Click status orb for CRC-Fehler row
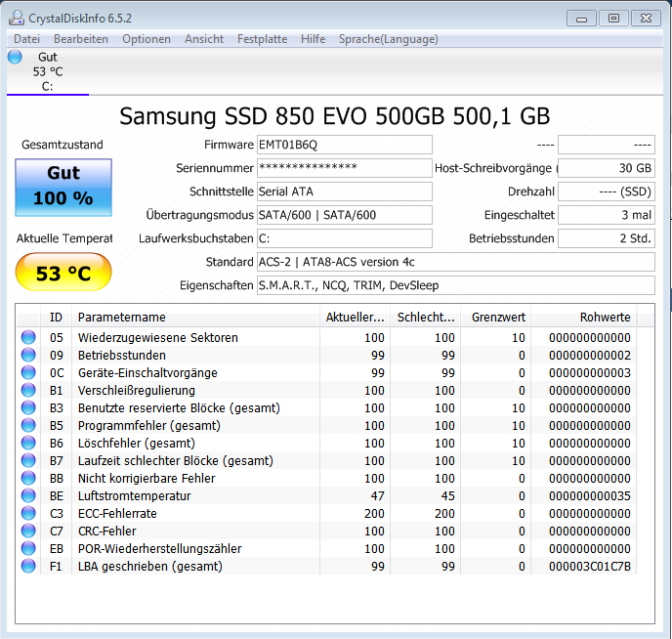The image size is (672, 639). pos(28,531)
